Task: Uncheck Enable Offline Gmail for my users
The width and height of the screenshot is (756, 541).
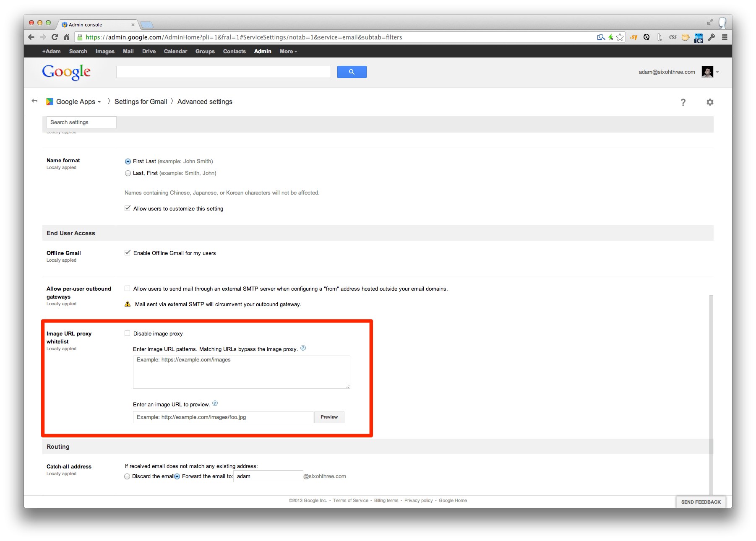Action: 128,252
